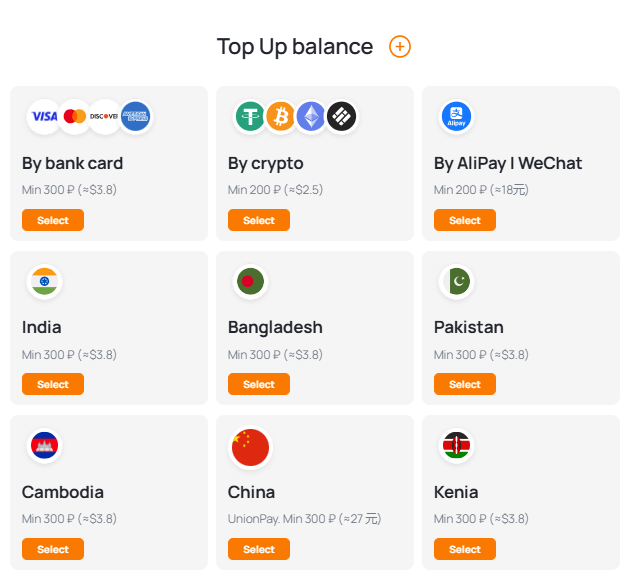Click the Mastercard logo icon

pos(75,116)
